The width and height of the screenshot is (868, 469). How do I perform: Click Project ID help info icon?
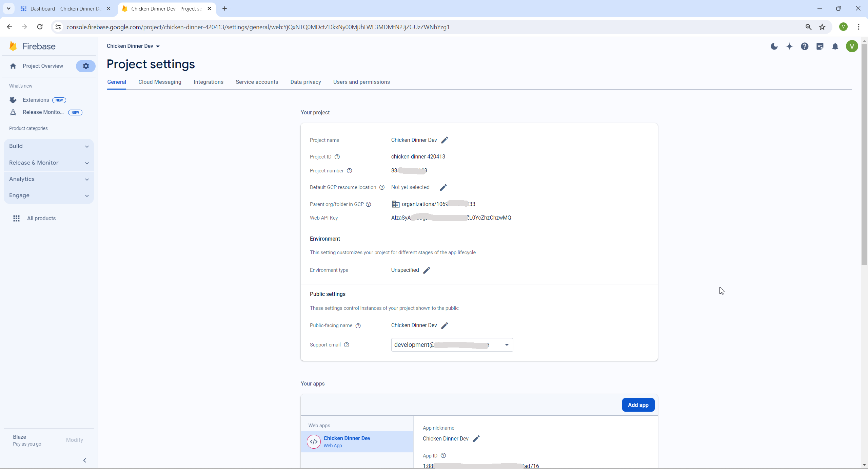pyautogui.click(x=337, y=157)
